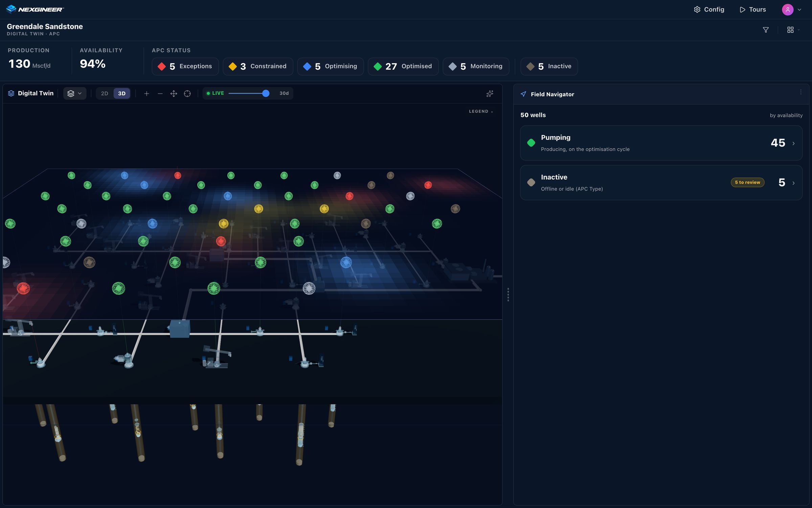Filter by 5 Inactive APC status chip

[549, 66]
